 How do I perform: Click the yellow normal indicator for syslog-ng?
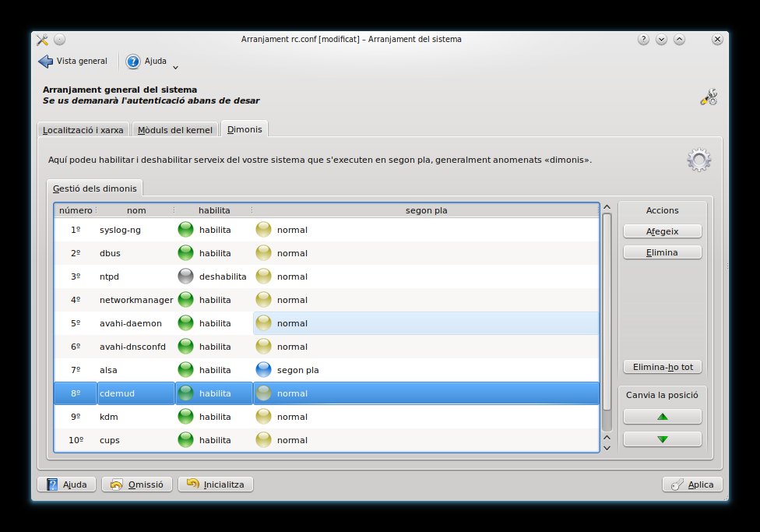coord(264,229)
